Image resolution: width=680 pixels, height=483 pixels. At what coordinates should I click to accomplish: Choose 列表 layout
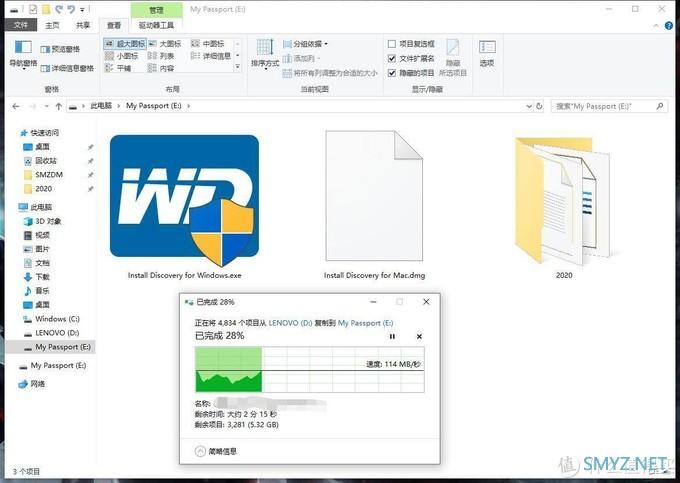[161, 56]
